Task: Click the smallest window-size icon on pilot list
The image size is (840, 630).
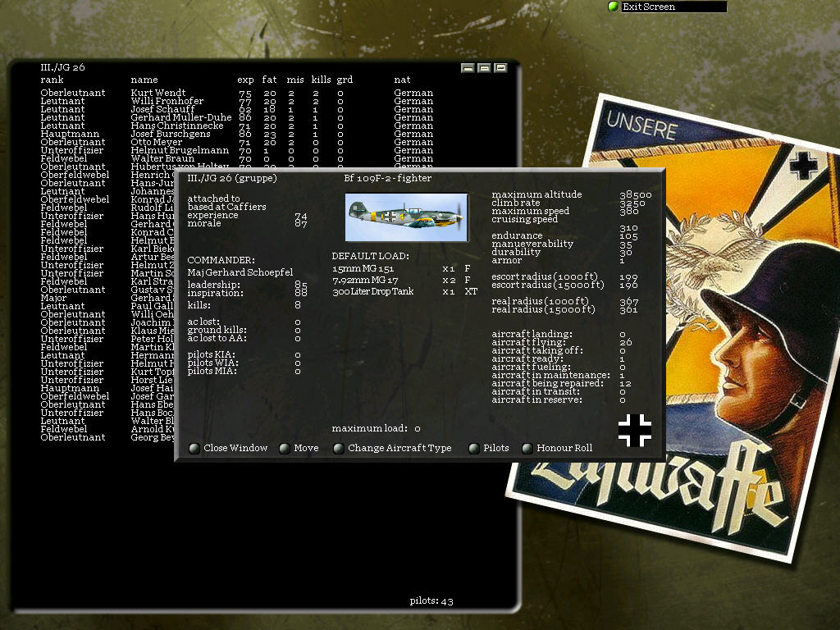Action: pyautogui.click(x=468, y=68)
